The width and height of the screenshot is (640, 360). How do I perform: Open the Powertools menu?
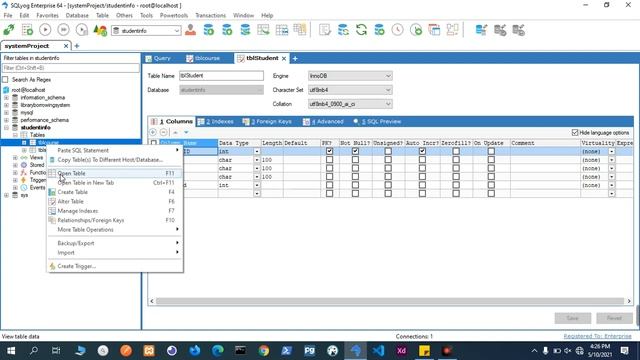[173, 15]
